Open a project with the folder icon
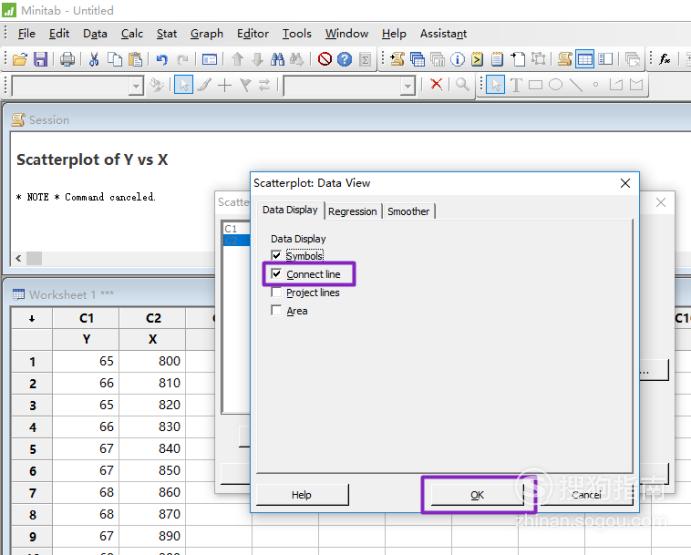Image resolution: width=691 pixels, height=555 pixels. coord(20,59)
